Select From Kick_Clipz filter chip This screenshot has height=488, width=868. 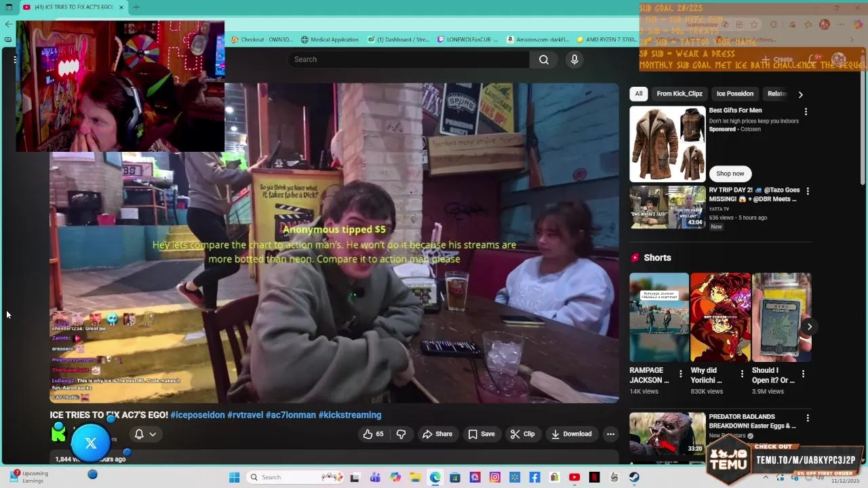[679, 94]
